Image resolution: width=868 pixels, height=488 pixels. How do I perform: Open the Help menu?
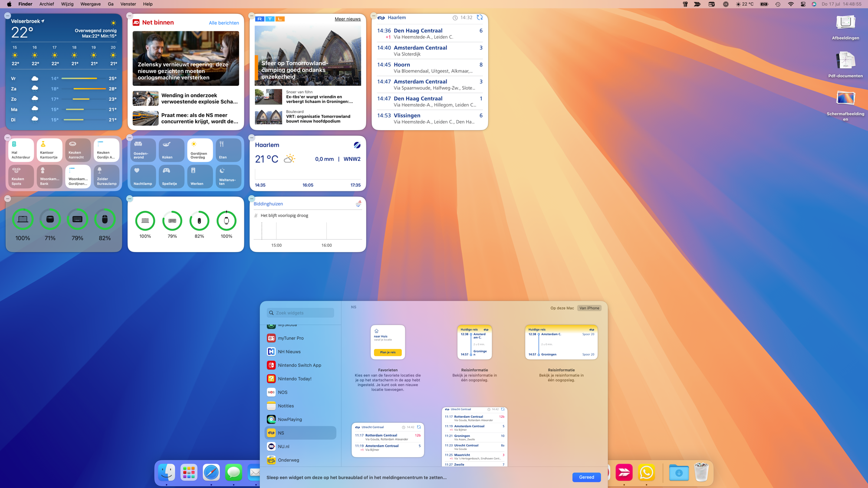tap(148, 4)
